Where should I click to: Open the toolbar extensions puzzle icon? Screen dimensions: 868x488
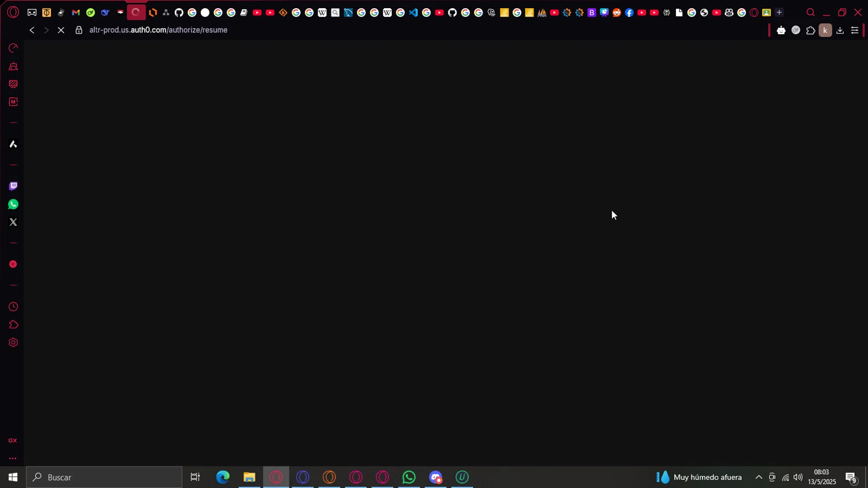[x=811, y=30]
